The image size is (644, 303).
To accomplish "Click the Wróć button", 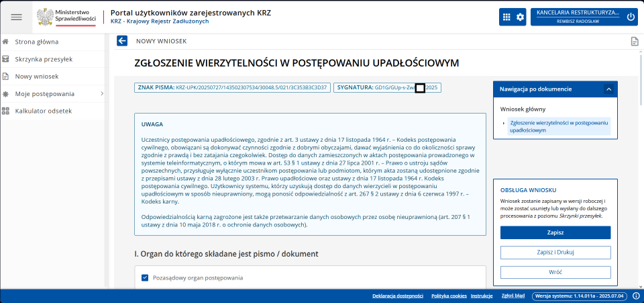I will 555,272.
